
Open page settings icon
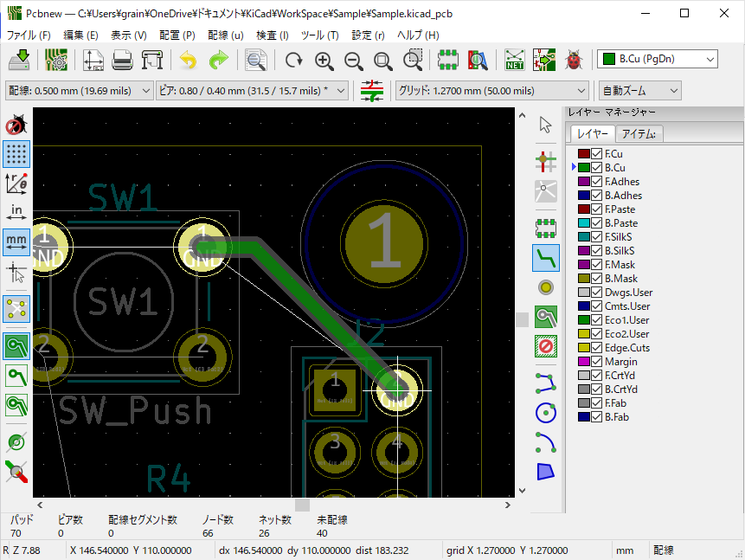[93, 60]
